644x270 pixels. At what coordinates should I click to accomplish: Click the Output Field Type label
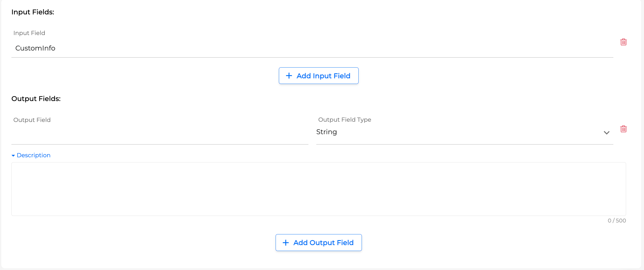[345, 120]
